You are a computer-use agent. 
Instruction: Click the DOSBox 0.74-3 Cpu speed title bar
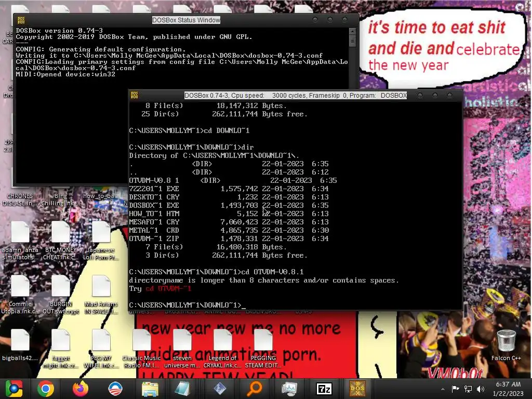(295, 96)
